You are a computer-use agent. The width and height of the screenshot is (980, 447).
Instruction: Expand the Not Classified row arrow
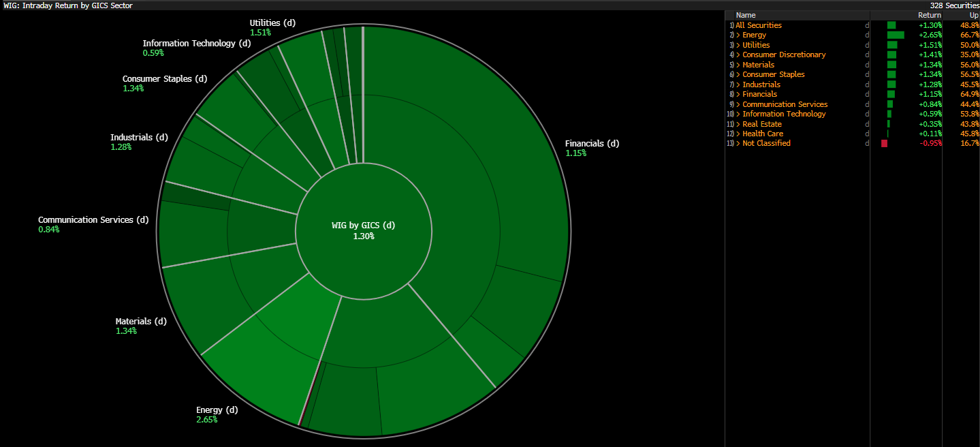[x=738, y=143]
